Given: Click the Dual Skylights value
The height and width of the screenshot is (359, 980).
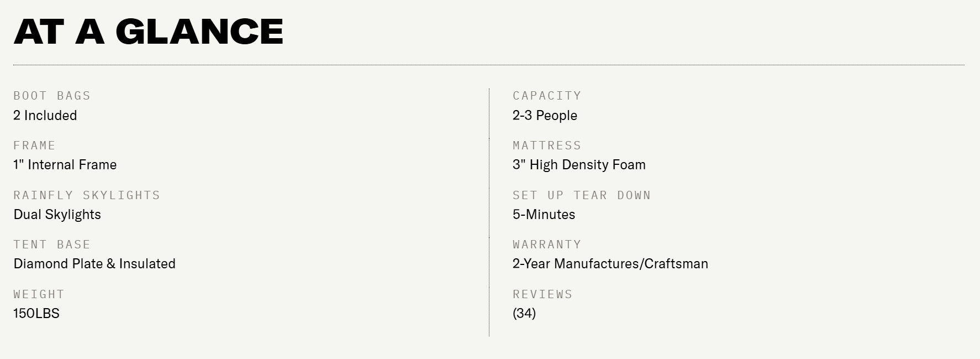Looking at the screenshot, I should click(57, 215).
